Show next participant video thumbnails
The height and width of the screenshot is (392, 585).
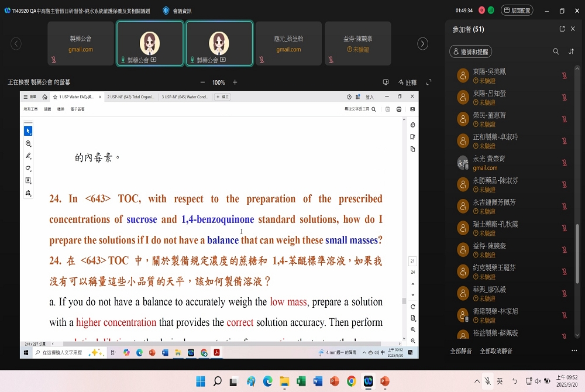(x=422, y=44)
